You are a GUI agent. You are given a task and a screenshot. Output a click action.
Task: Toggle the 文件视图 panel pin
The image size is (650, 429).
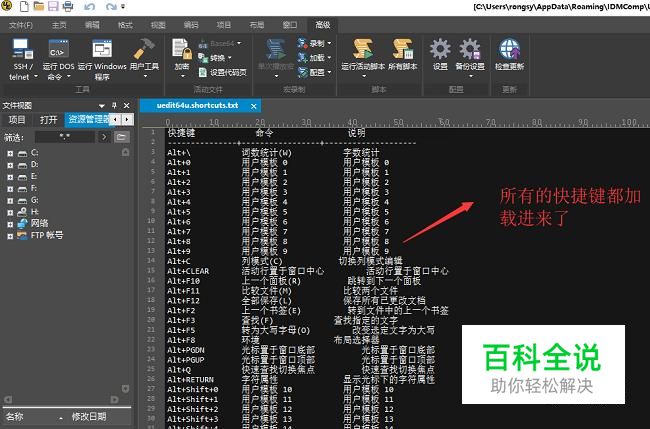click(x=114, y=106)
